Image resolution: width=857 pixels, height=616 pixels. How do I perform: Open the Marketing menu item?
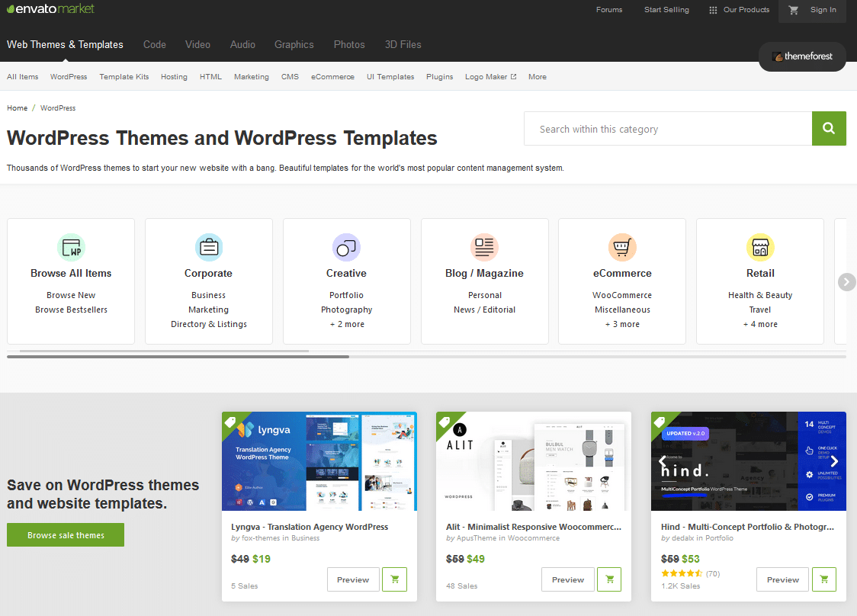(252, 76)
